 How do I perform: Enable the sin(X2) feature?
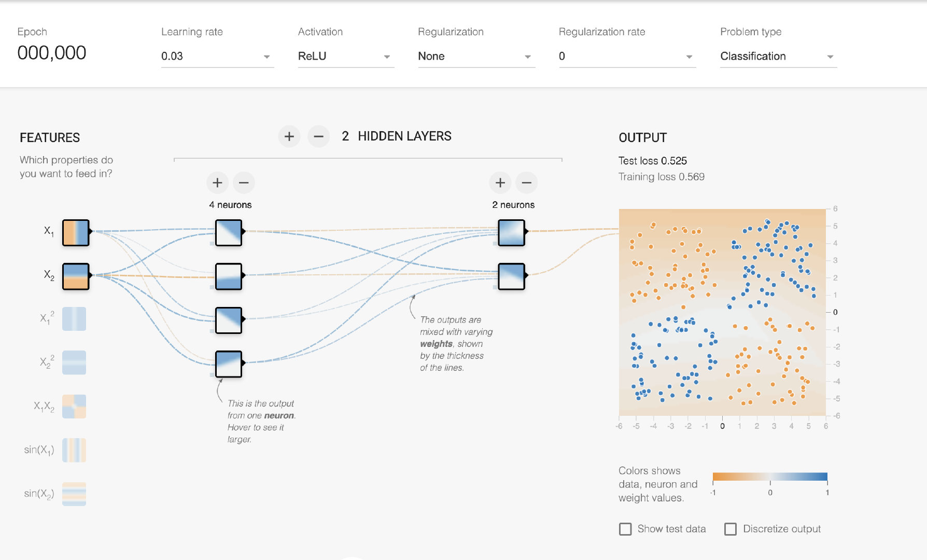point(74,494)
